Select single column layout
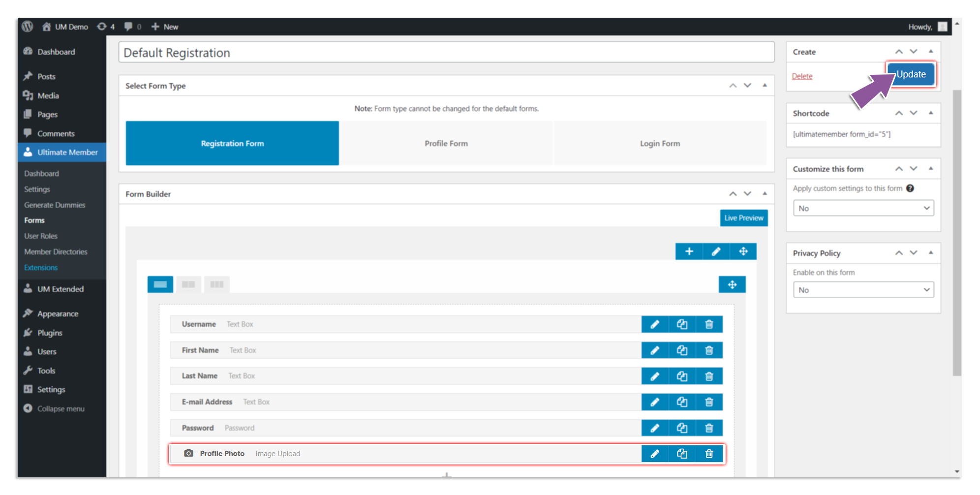This screenshot has height=495, width=980. coord(160,284)
